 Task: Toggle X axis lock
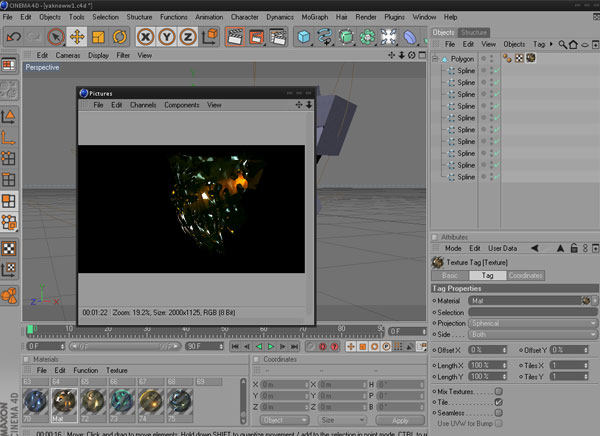[x=145, y=37]
